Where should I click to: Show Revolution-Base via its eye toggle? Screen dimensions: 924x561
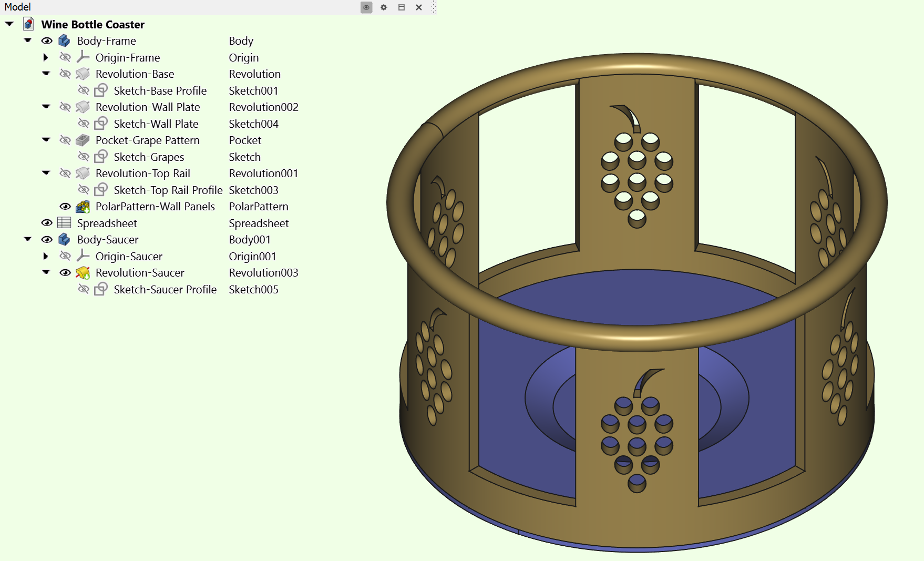click(65, 74)
